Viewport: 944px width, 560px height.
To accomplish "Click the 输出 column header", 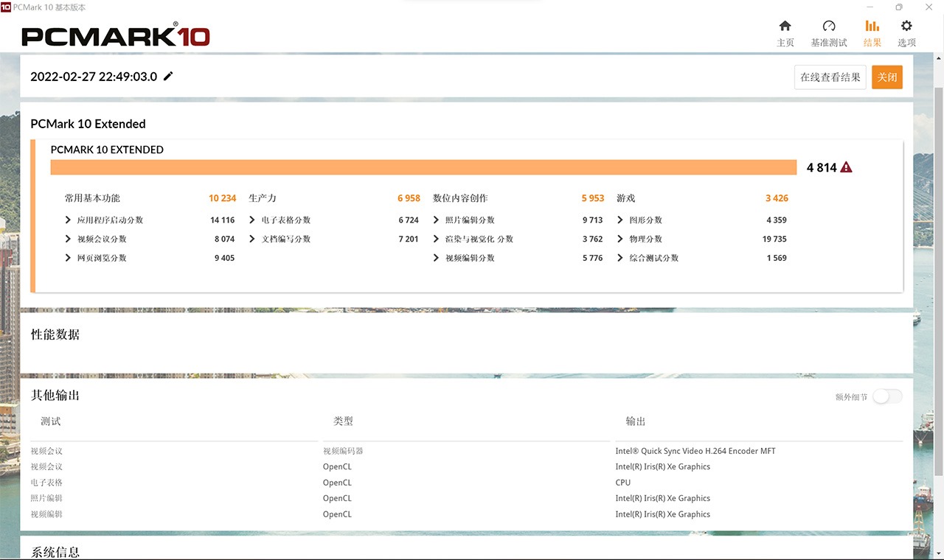I will click(636, 421).
